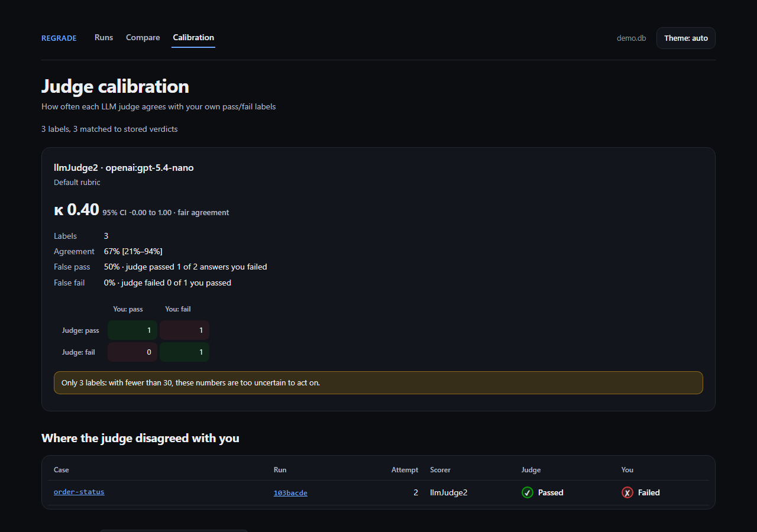The width and height of the screenshot is (757, 532).
Task: Click the llmJudge2 · openai:gpt-5.4-nano heading
Action: click(x=124, y=168)
